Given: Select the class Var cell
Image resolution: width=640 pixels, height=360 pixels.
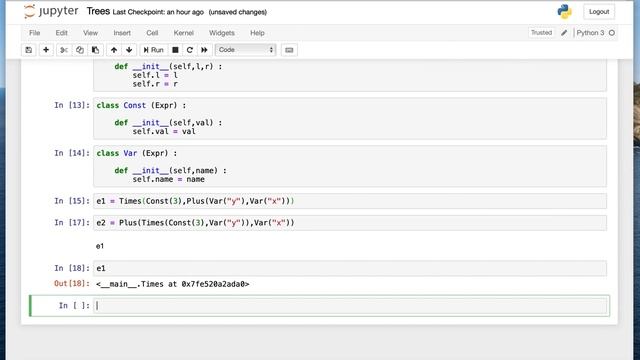Looking at the screenshot, I should coord(350,166).
